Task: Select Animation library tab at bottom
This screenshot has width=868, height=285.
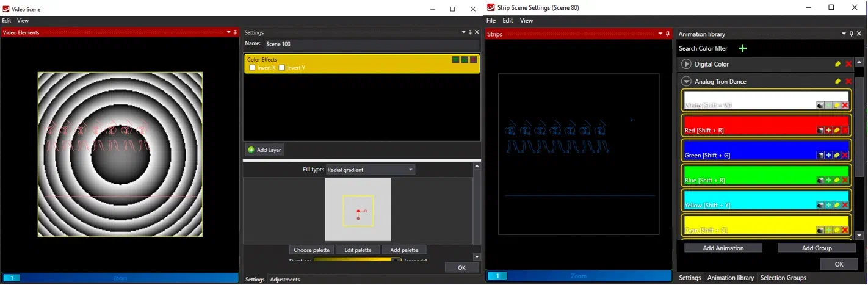Action: tap(731, 278)
